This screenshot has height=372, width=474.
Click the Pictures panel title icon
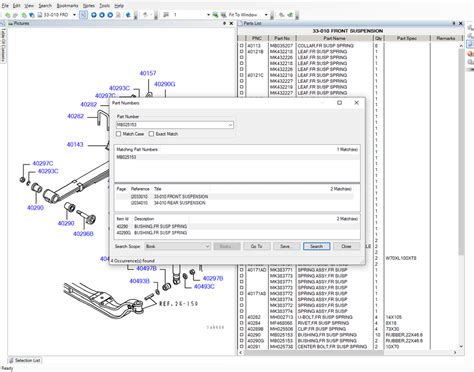click(x=10, y=24)
